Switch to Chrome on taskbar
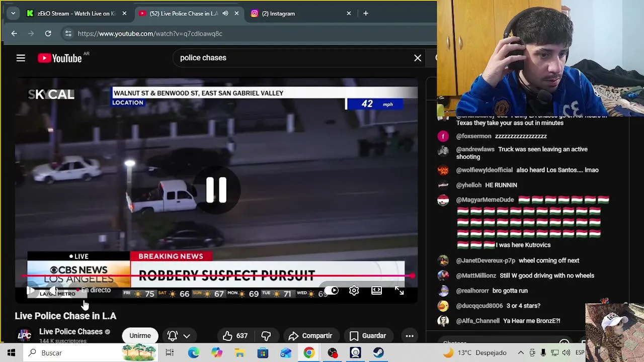The width and height of the screenshot is (644, 362). point(309,353)
